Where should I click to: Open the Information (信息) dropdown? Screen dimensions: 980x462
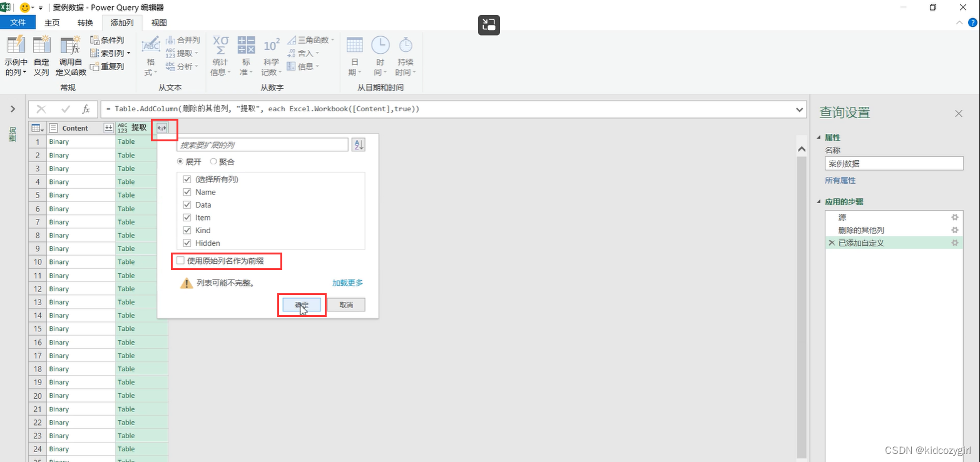[x=317, y=66]
